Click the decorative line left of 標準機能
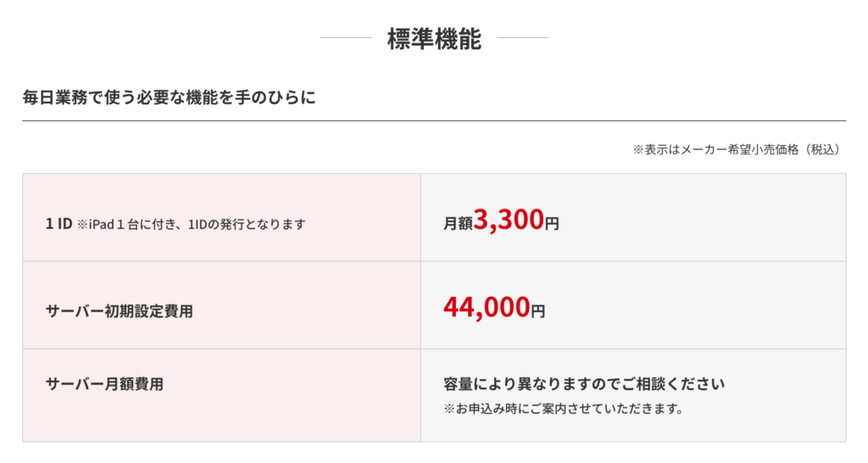 point(346,37)
